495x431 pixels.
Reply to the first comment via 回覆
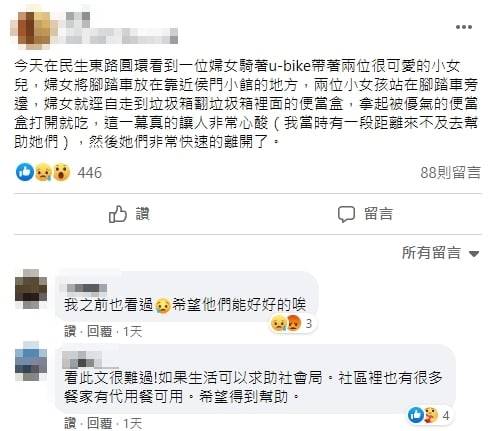pyautogui.click(x=99, y=331)
